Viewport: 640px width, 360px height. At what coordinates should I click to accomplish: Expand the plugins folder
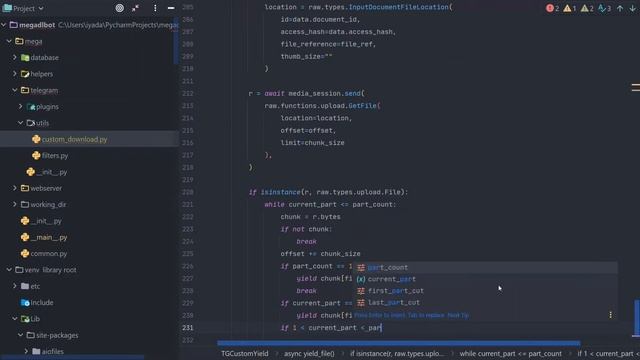[x=20, y=107]
